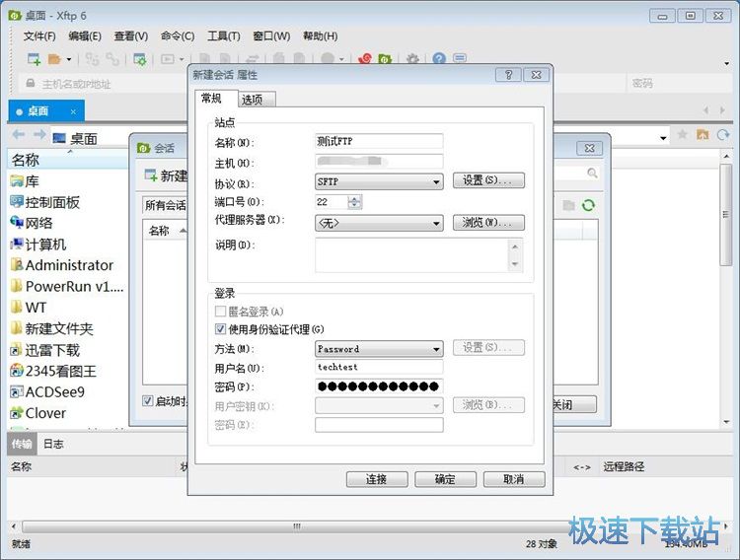Open the 代理服务器 <无> dropdown
The image size is (740, 560).
pyautogui.click(x=379, y=223)
